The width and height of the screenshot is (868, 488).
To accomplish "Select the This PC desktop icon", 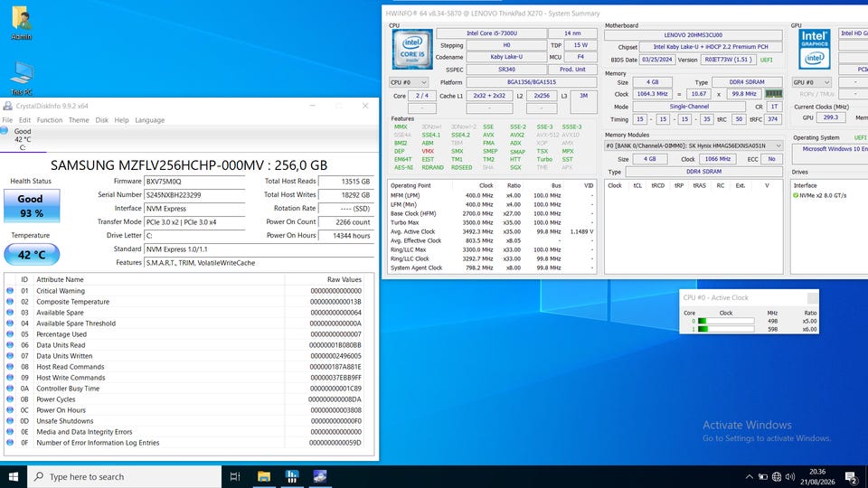I will tap(21, 78).
